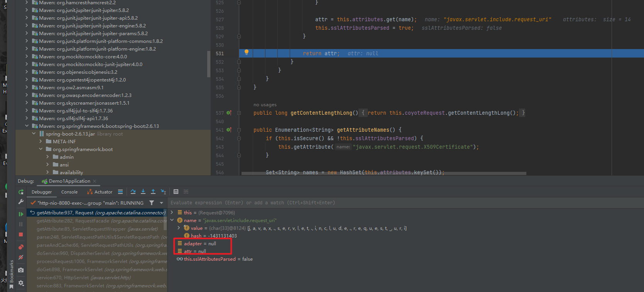Open View Breakpoints double red circle icon
The width and height of the screenshot is (644, 292).
pyautogui.click(x=21, y=247)
